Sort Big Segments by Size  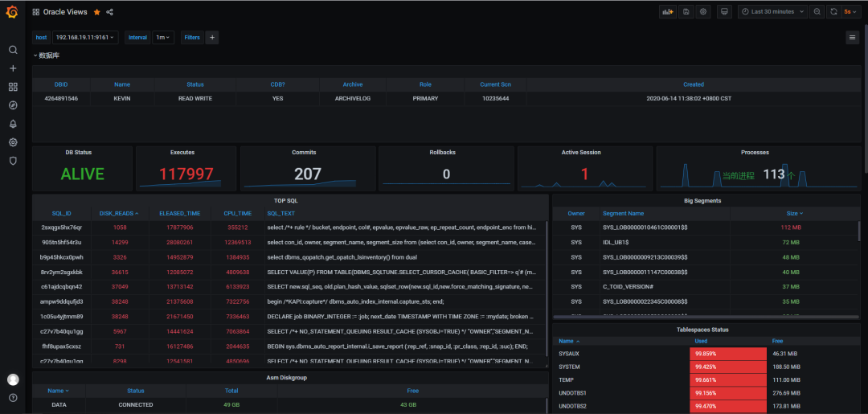pos(794,213)
